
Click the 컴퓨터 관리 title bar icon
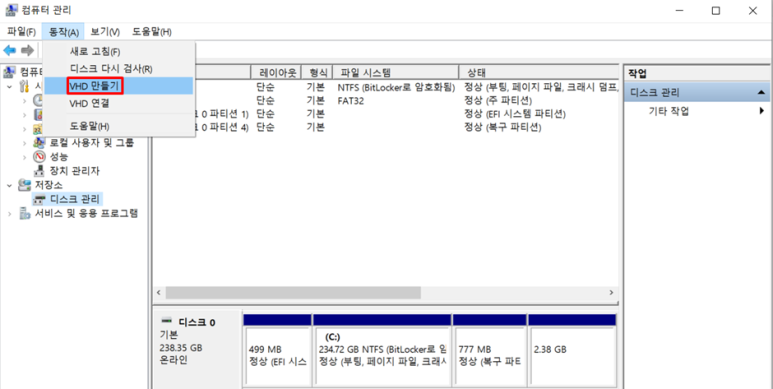pyautogui.click(x=11, y=10)
